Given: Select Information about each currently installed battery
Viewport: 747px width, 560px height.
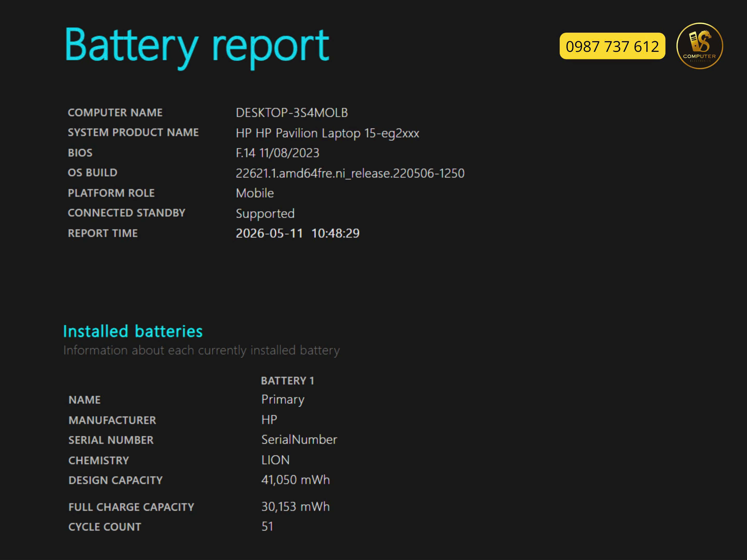Looking at the screenshot, I should pyautogui.click(x=202, y=351).
